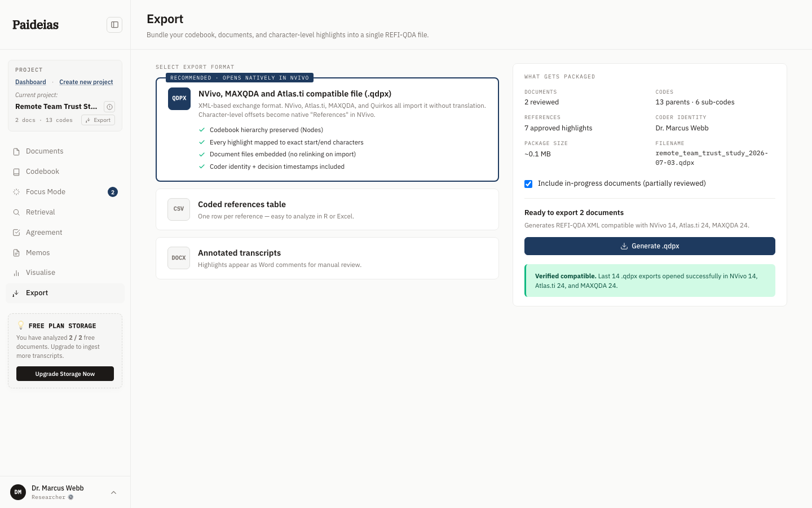
Task: Select the NVivo compatible .qdpx format card
Action: pyautogui.click(x=327, y=129)
